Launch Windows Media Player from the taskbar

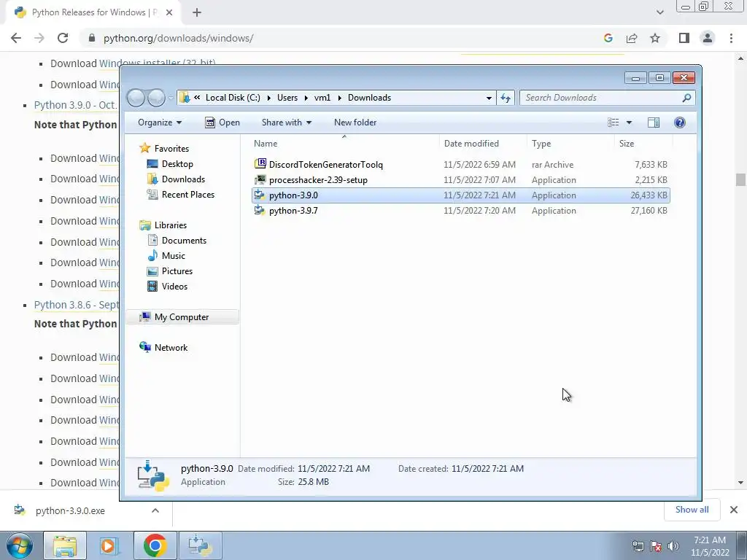click(109, 545)
